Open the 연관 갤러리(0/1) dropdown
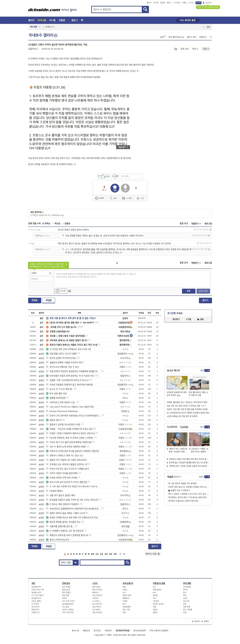This screenshot has height=644, width=240. click(x=176, y=37)
